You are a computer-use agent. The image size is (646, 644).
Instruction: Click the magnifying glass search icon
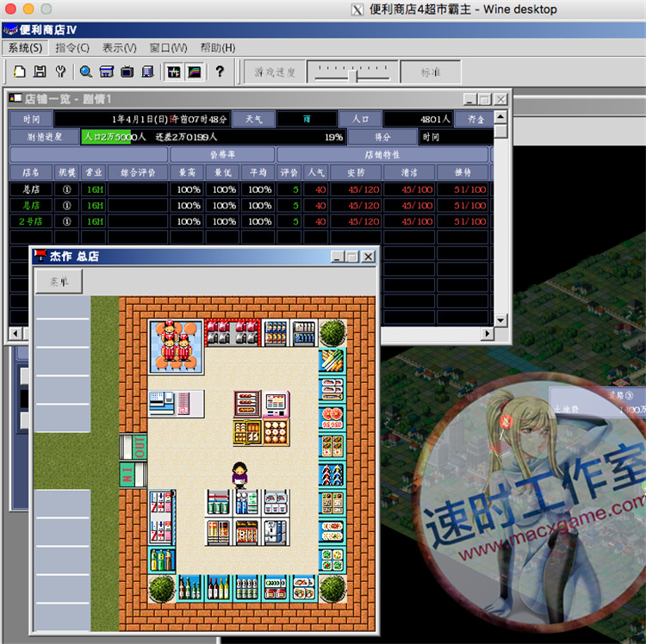(85, 72)
